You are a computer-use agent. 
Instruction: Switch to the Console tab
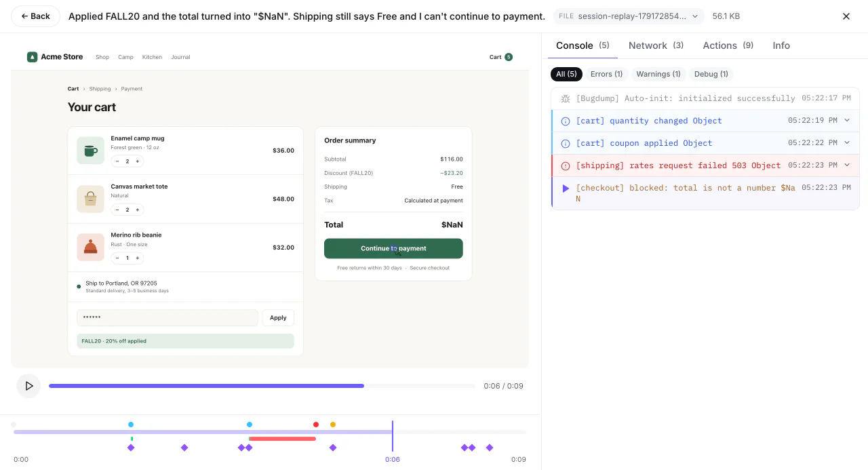point(583,45)
